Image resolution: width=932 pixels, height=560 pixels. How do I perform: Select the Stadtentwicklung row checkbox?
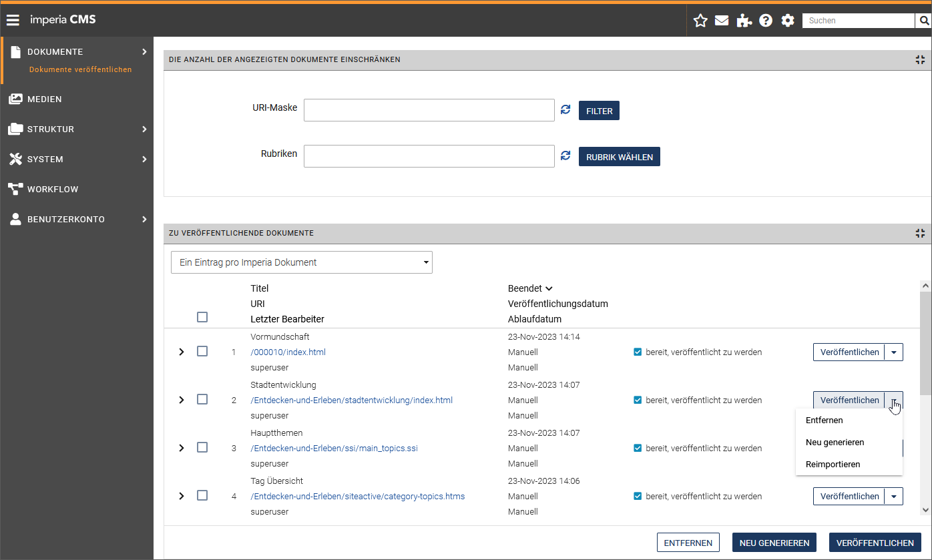202,399
